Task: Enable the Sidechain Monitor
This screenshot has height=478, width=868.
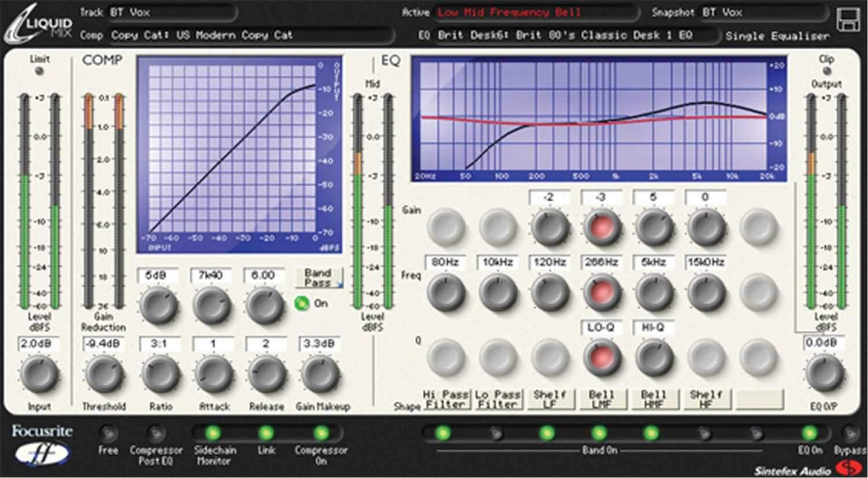Action: pyautogui.click(x=211, y=432)
